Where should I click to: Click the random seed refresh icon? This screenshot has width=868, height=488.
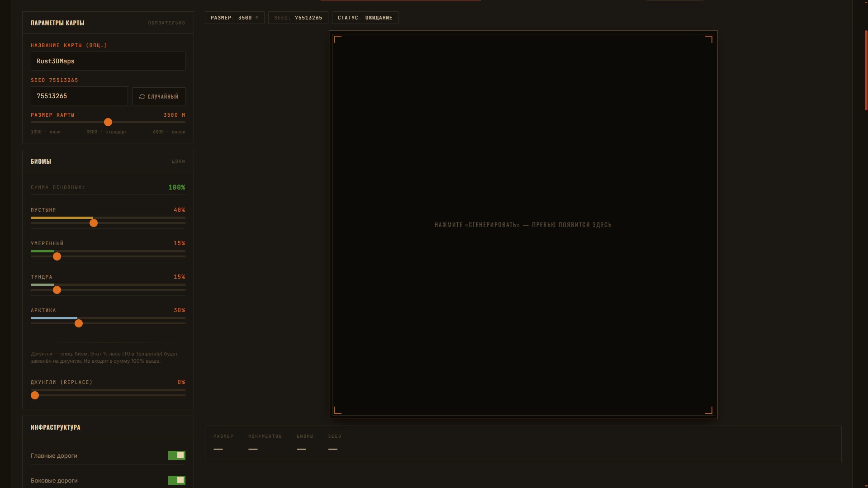click(142, 96)
